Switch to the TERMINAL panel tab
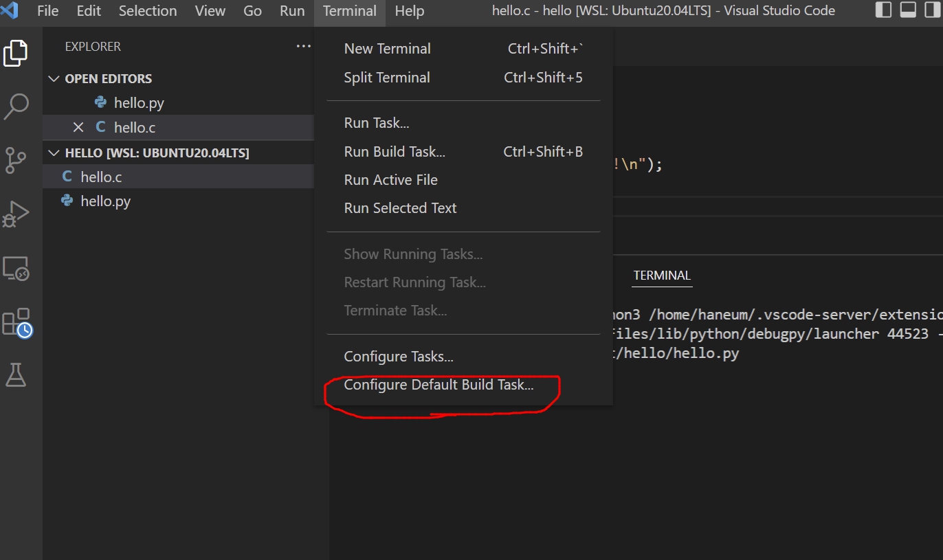This screenshot has width=943, height=560. [x=662, y=276]
